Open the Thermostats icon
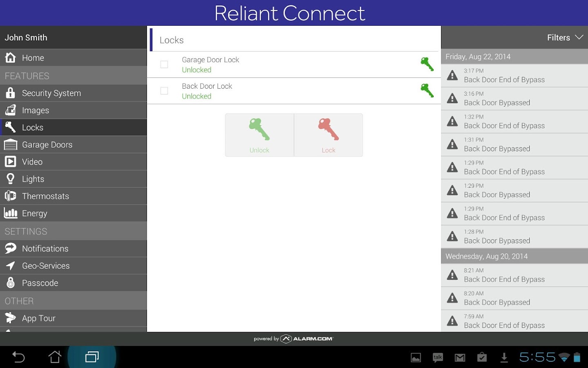 click(x=11, y=196)
